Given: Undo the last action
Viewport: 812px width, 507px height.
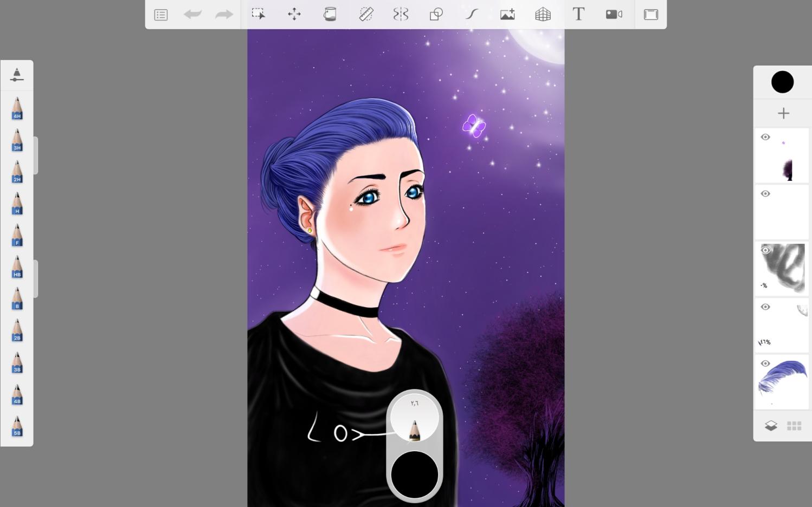Looking at the screenshot, I should point(192,14).
